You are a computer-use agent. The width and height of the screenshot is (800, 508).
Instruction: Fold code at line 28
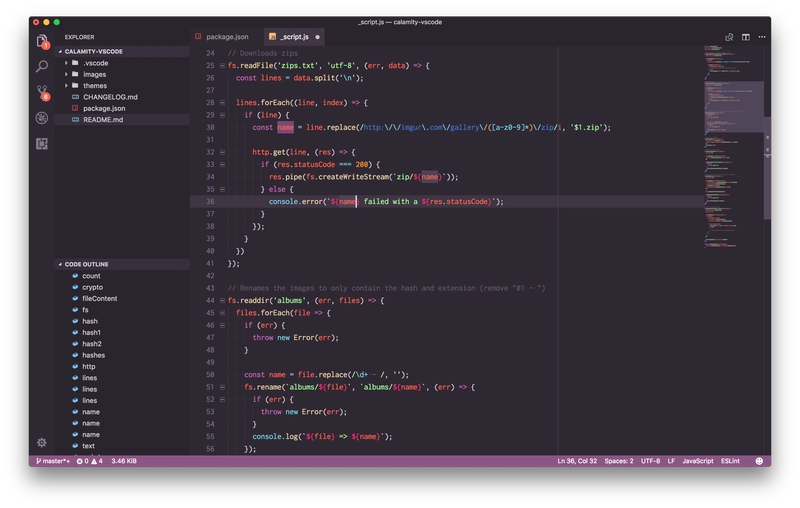click(222, 103)
